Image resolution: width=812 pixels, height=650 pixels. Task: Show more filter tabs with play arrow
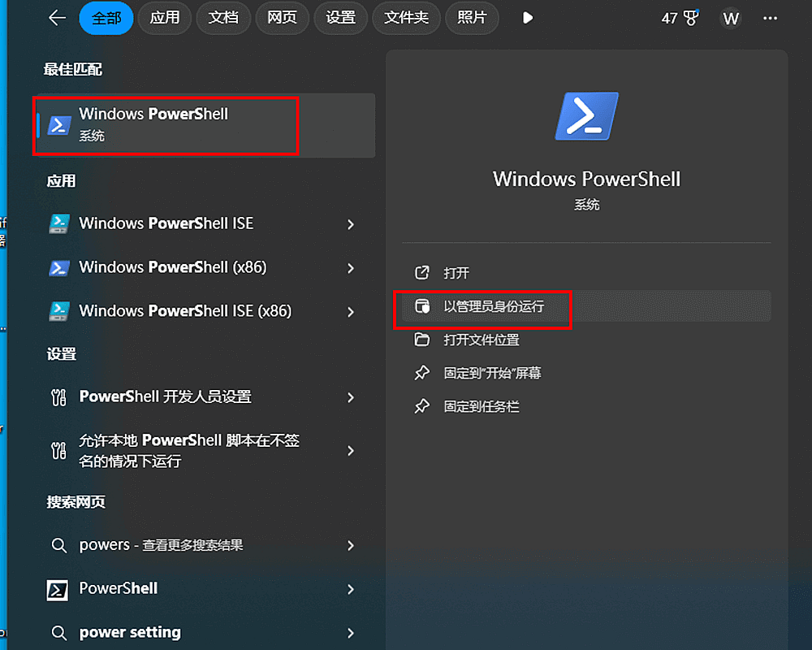[528, 18]
